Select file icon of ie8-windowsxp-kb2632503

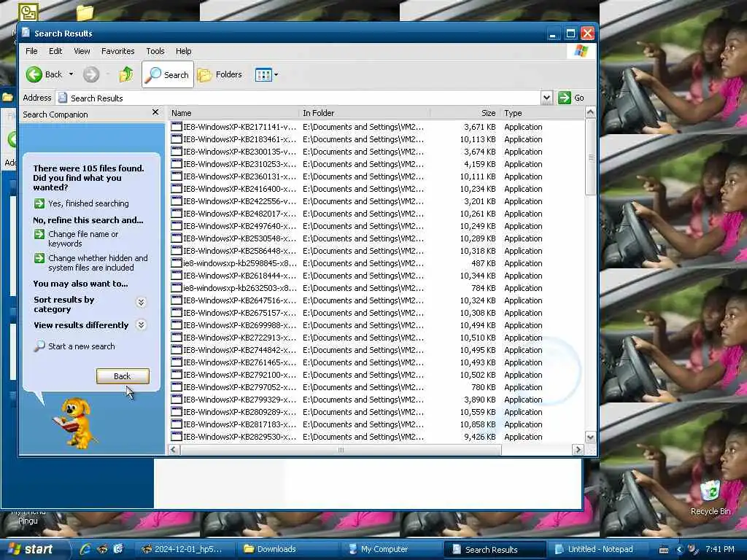click(x=177, y=288)
